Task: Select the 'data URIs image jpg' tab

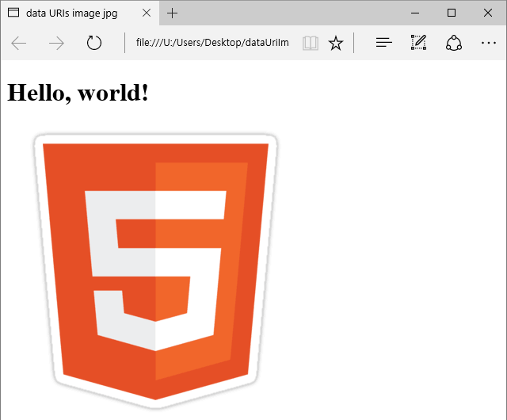Action: [x=80, y=13]
